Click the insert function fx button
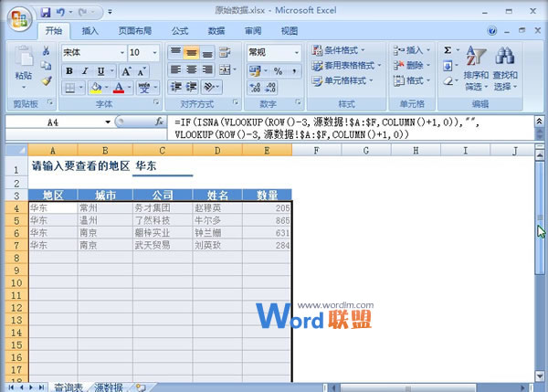Screen dimensions: 548x392 [159, 122]
